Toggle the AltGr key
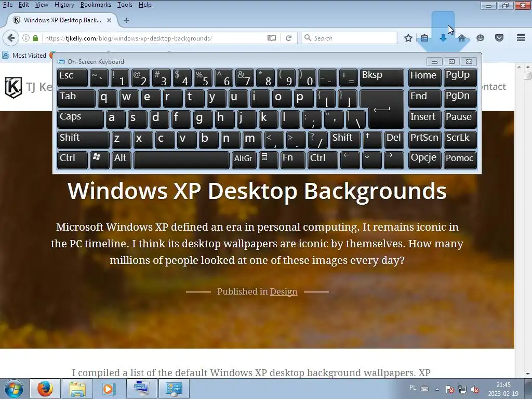This screenshot has height=399, width=532. pos(244,160)
